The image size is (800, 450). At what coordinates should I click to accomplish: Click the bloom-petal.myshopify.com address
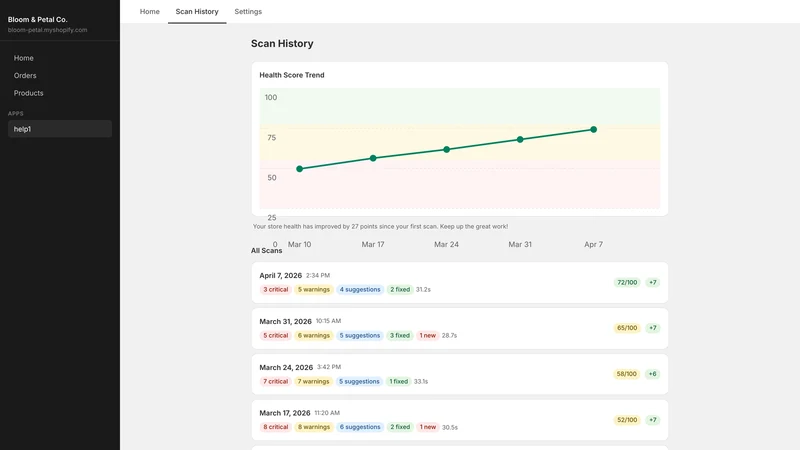click(47, 30)
